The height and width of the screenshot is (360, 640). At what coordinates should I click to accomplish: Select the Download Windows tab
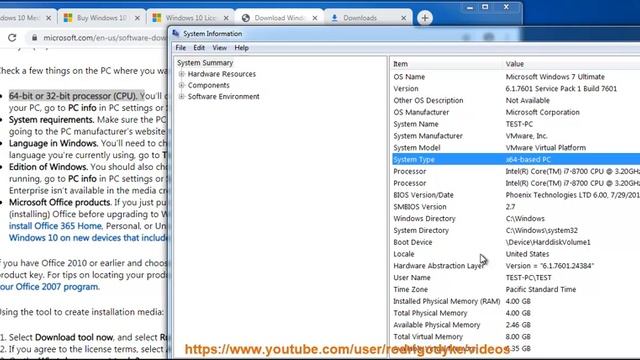(x=279, y=18)
